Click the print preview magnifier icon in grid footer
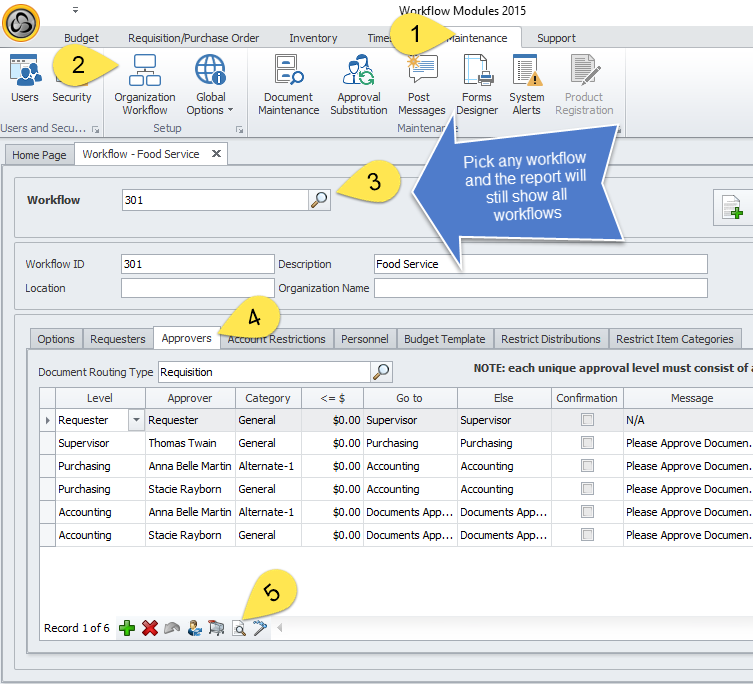The width and height of the screenshot is (753, 684). point(239,628)
